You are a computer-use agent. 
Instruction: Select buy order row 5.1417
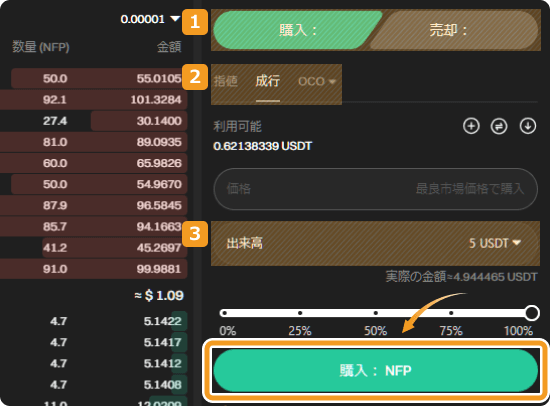(x=94, y=342)
